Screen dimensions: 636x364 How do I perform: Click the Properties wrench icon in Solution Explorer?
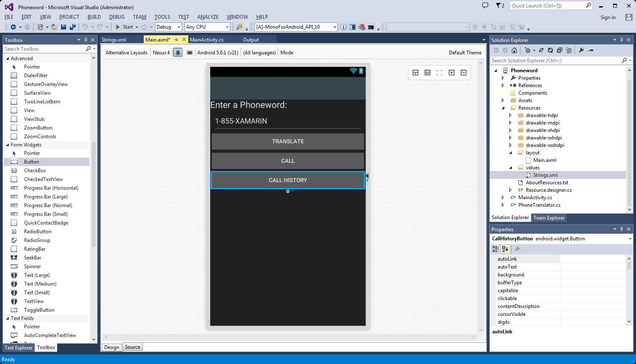pos(581,50)
